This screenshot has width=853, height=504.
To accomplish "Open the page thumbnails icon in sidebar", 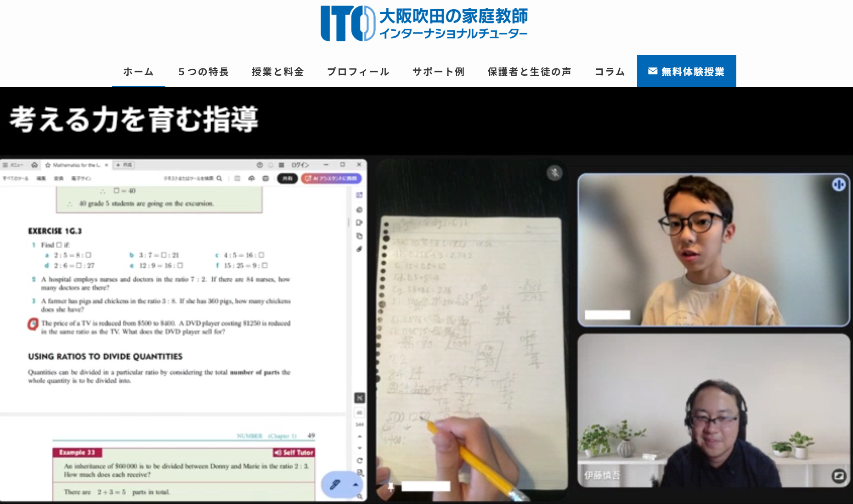I will 359,236.
